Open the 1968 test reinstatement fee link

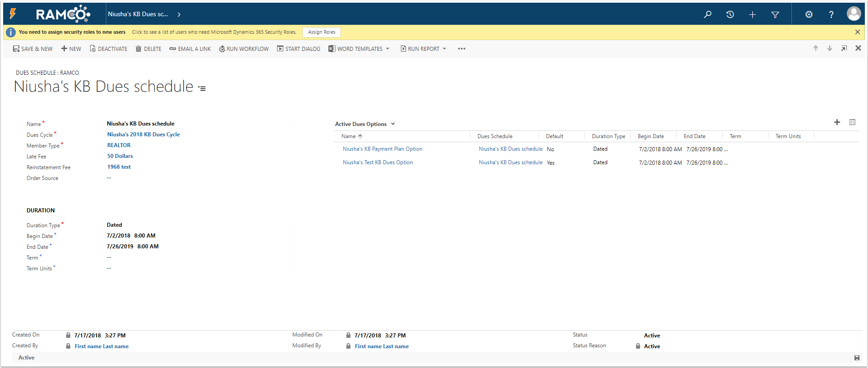click(x=119, y=167)
